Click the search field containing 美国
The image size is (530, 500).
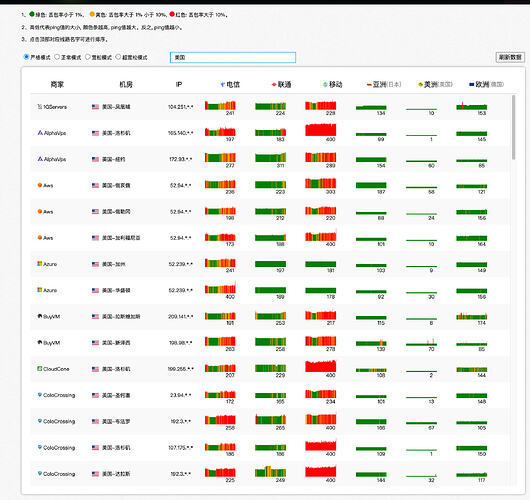coord(233,57)
